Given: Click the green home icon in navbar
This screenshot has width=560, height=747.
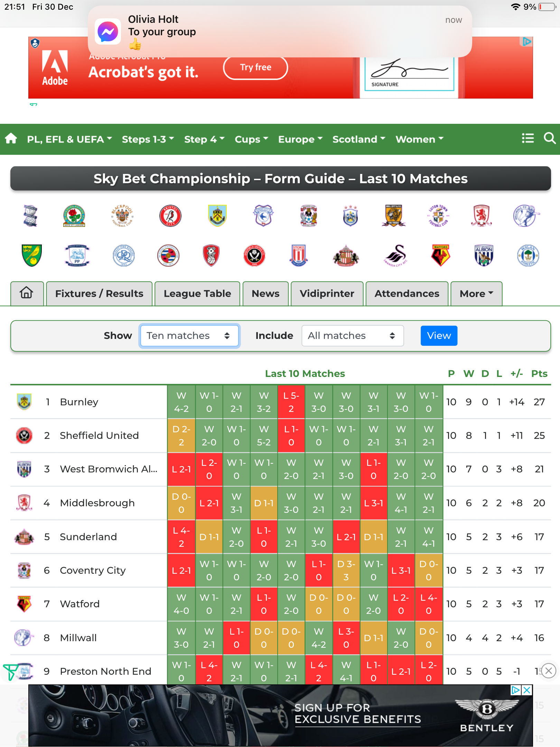Looking at the screenshot, I should [x=11, y=139].
